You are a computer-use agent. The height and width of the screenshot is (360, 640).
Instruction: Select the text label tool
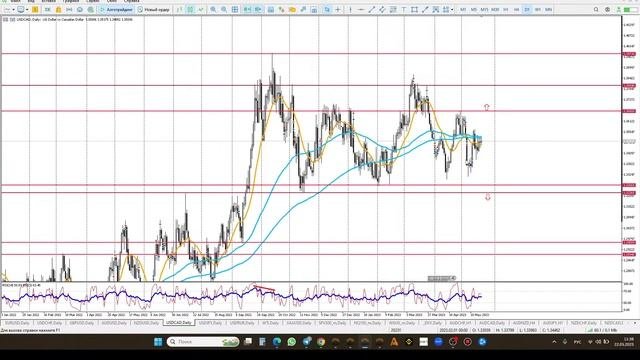(x=404, y=9)
